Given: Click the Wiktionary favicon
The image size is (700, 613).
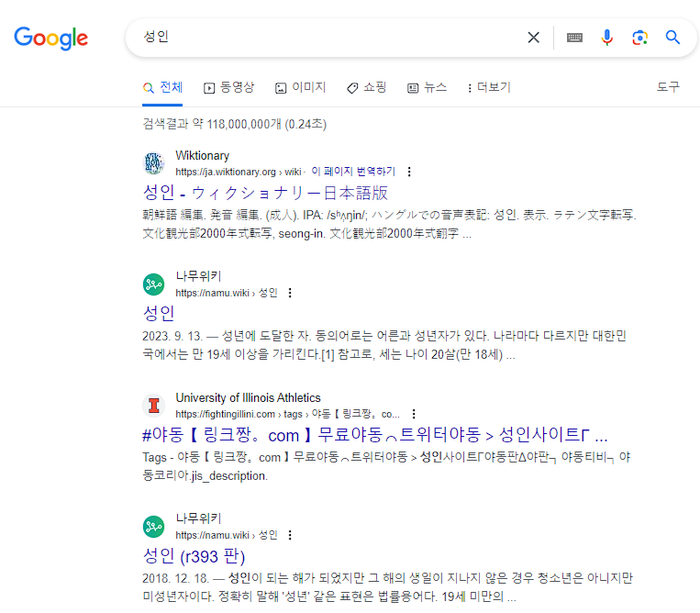Looking at the screenshot, I should pos(153,163).
